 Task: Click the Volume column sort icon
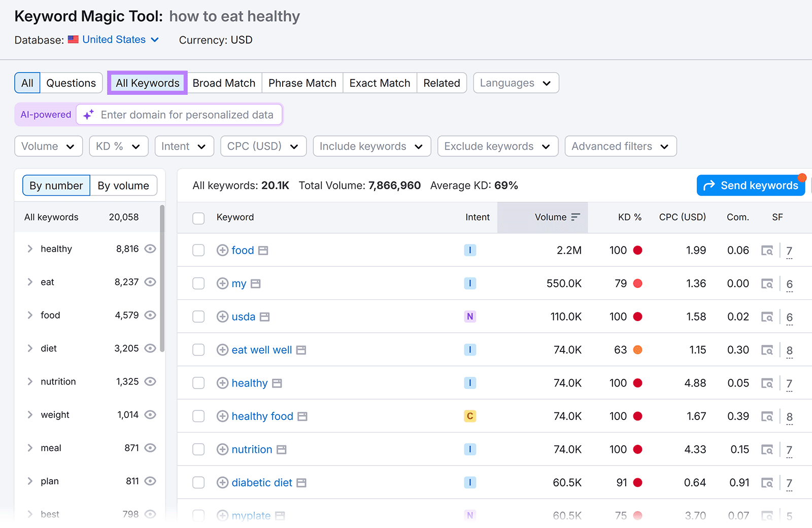pyautogui.click(x=575, y=217)
